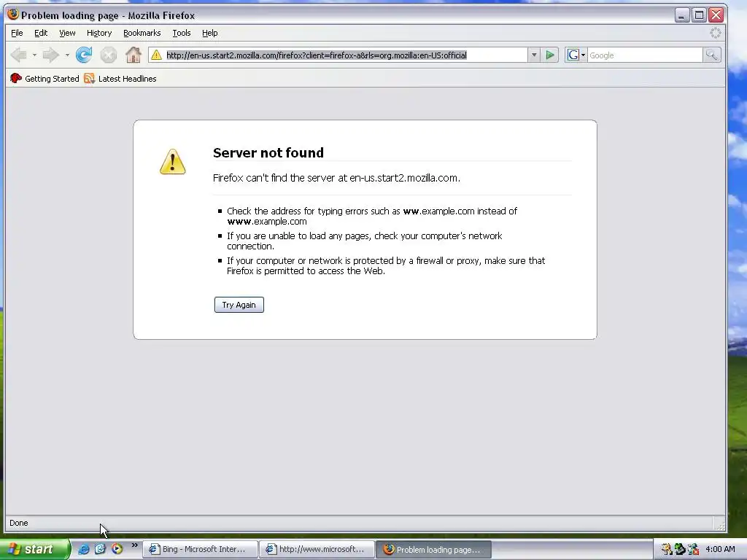747x560 pixels.
Task: Open the Getting Started bookmark
Action: coord(44,79)
